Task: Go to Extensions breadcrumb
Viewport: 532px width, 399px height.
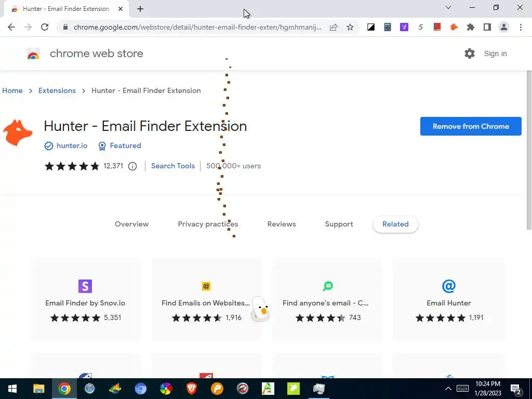Action: click(x=57, y=90)
